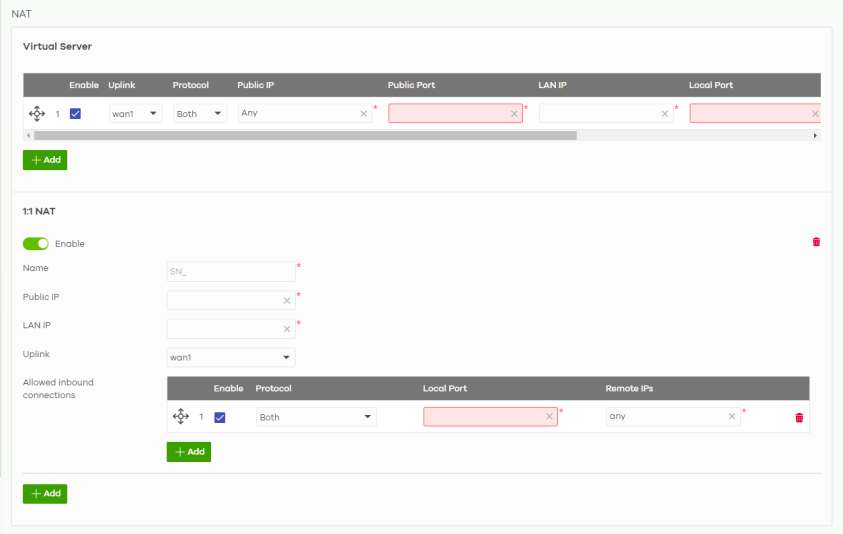Add a new Virtual Server rule
843x534 pixels.
45,160
